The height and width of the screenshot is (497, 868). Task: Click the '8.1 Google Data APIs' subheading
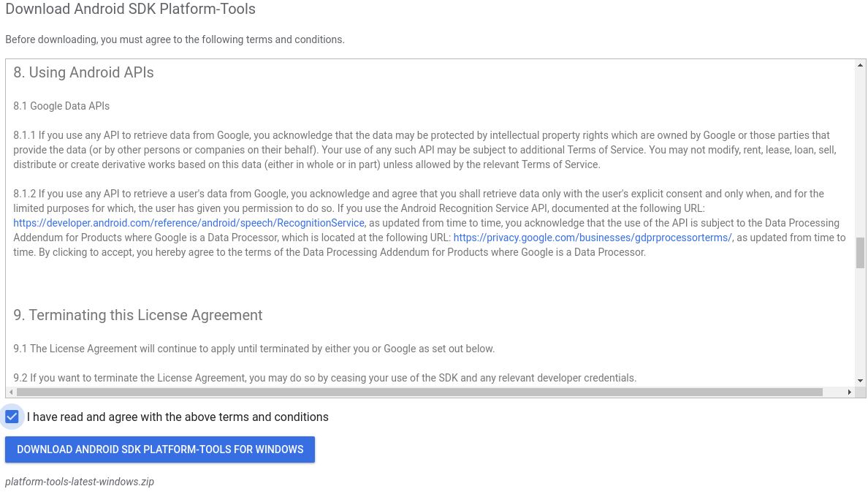point(61,106)
